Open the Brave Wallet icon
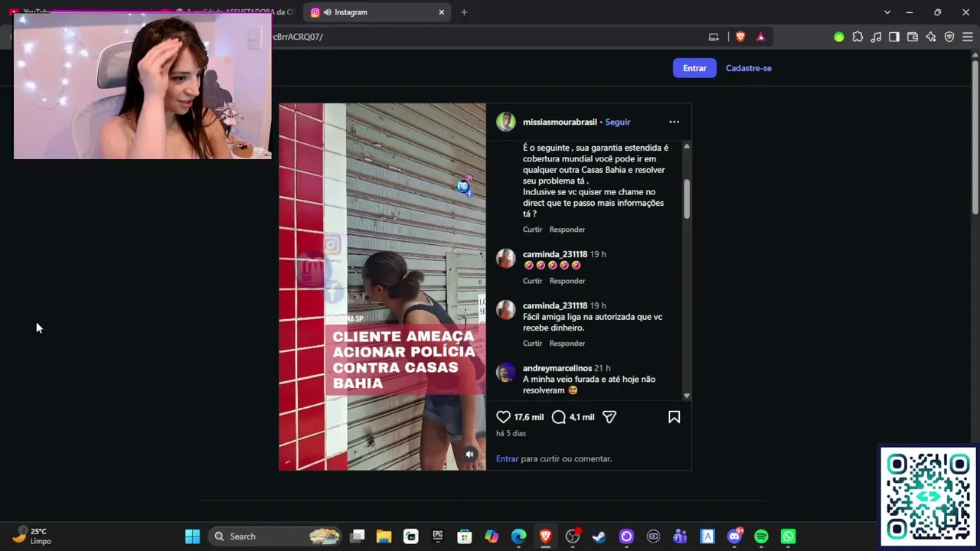The width and height of the screenshot is (980, 551). point(913,37)
